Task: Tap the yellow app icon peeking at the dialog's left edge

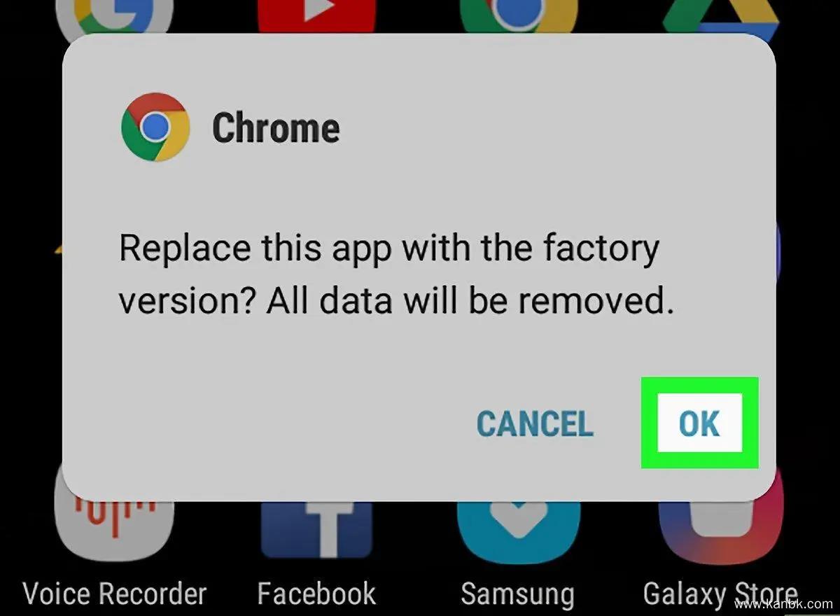Action: pos(59,248)
